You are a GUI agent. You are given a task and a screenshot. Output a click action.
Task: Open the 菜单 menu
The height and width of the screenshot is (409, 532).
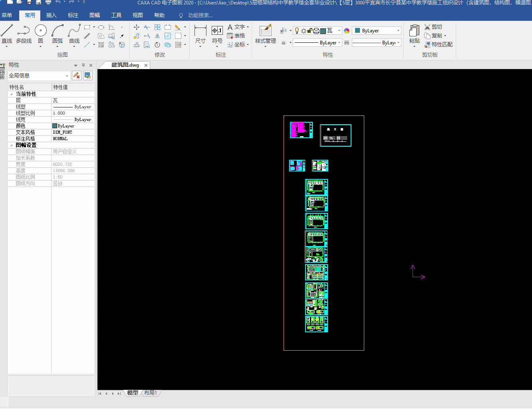click(x=7, y=15)
